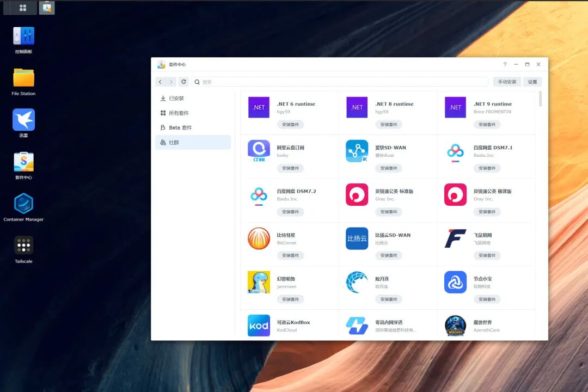This screenshot has height=392, width=588.
Task: Install 贝锐蒲公英 极速版 package
Action: click(487, 212)
